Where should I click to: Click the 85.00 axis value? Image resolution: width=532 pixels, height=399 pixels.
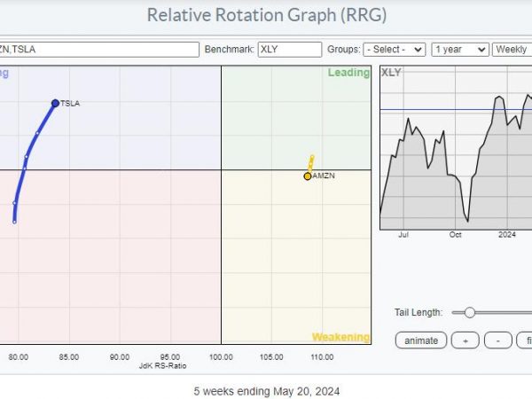[69, 357]
